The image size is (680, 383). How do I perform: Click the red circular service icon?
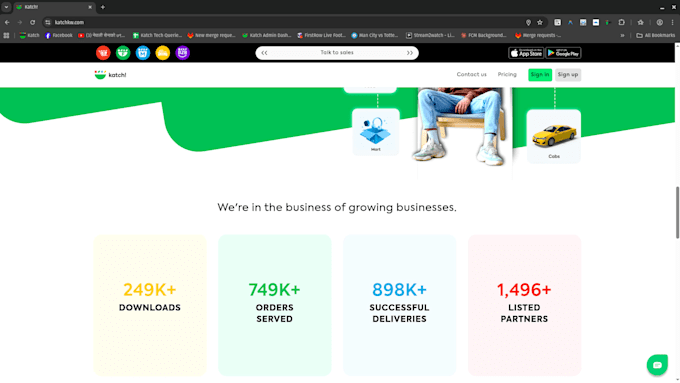tap(103, 53)
